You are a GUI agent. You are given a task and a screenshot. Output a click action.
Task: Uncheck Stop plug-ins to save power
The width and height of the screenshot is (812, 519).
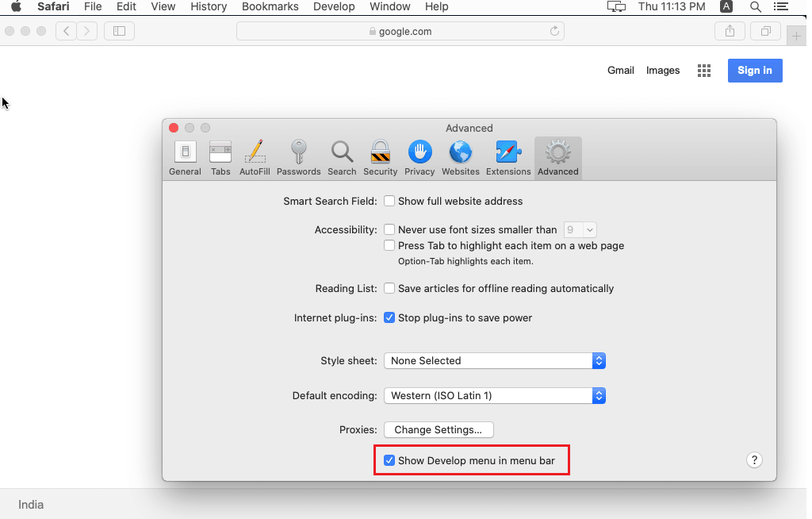(389, 318)
